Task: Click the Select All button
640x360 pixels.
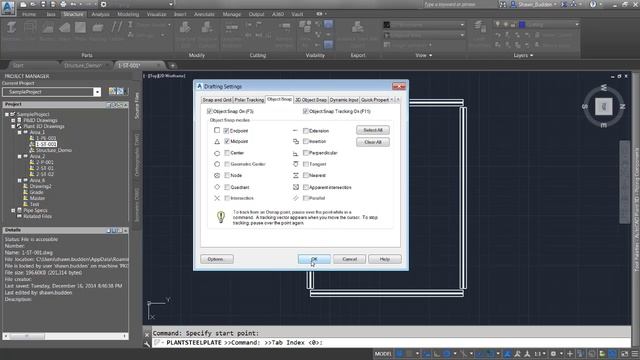Action: click(373, 130)
